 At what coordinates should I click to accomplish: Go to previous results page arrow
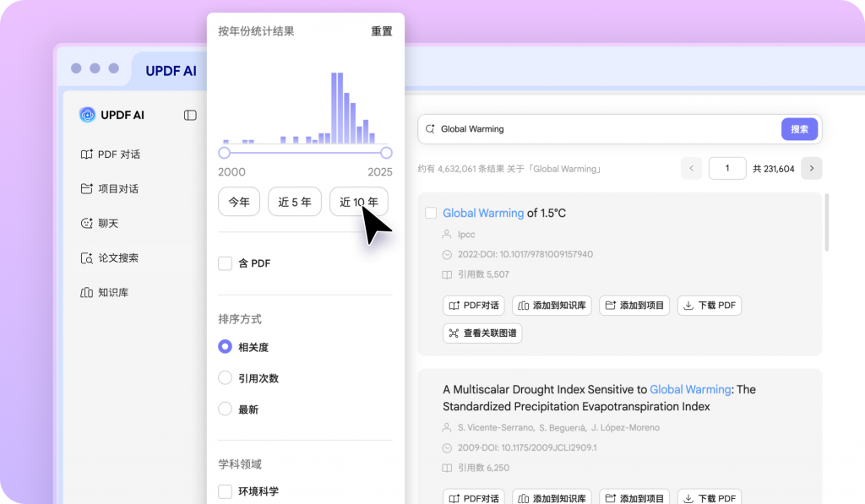click(692, 168)
